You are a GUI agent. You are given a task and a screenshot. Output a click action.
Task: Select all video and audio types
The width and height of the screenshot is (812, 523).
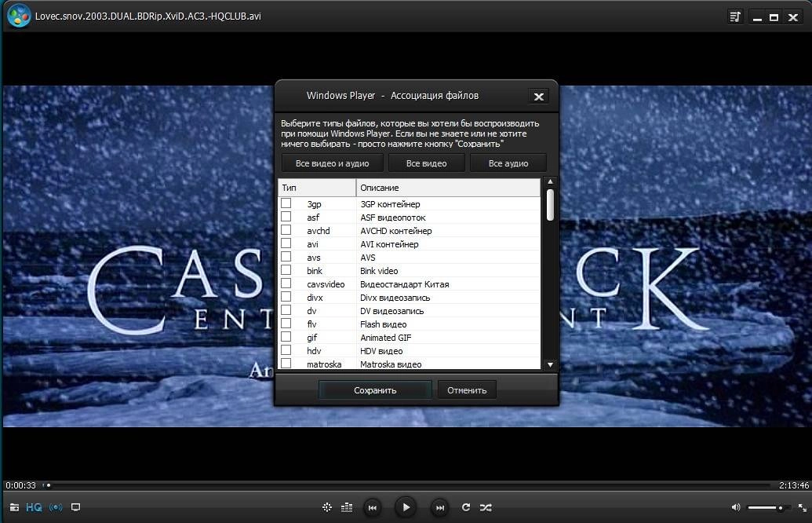[x=332, y=163]
